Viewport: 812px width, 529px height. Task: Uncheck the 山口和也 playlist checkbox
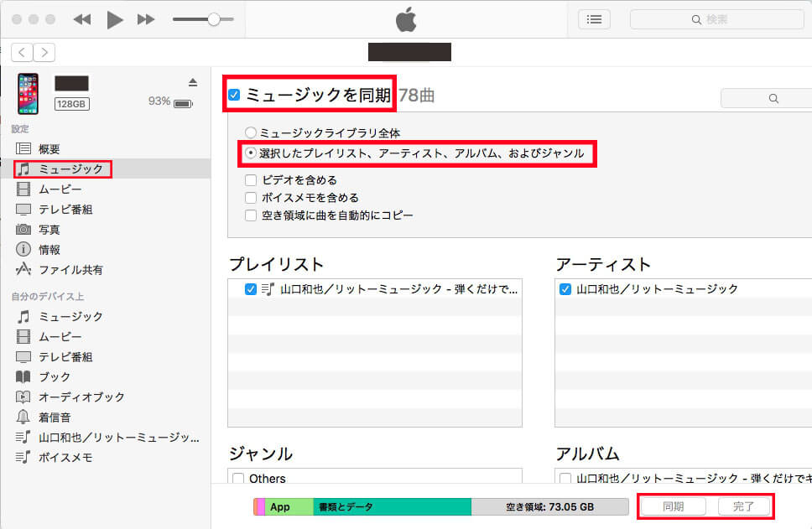pos(251,289)
